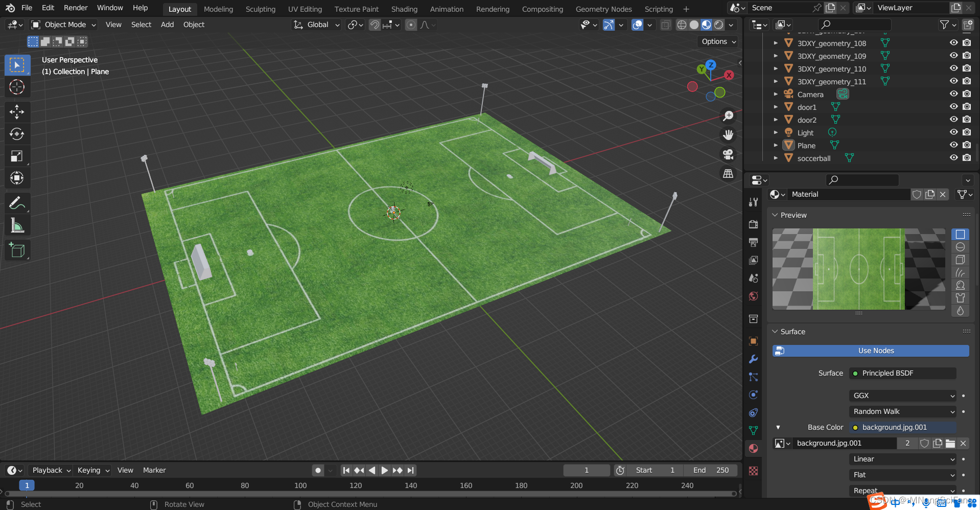This screenshot has width=980, height=510.
Task: Hide the soccerball object in viewport
Action: point(953,158)
